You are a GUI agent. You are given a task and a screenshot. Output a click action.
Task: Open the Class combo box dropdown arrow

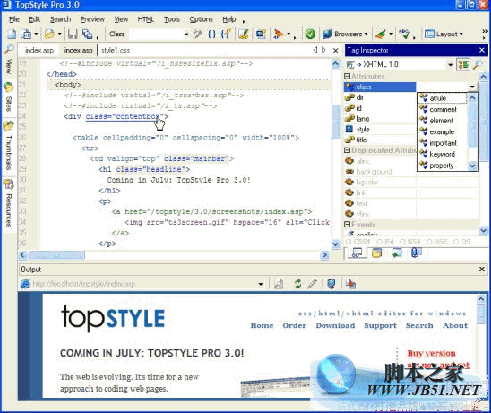[x=186, y=34]
